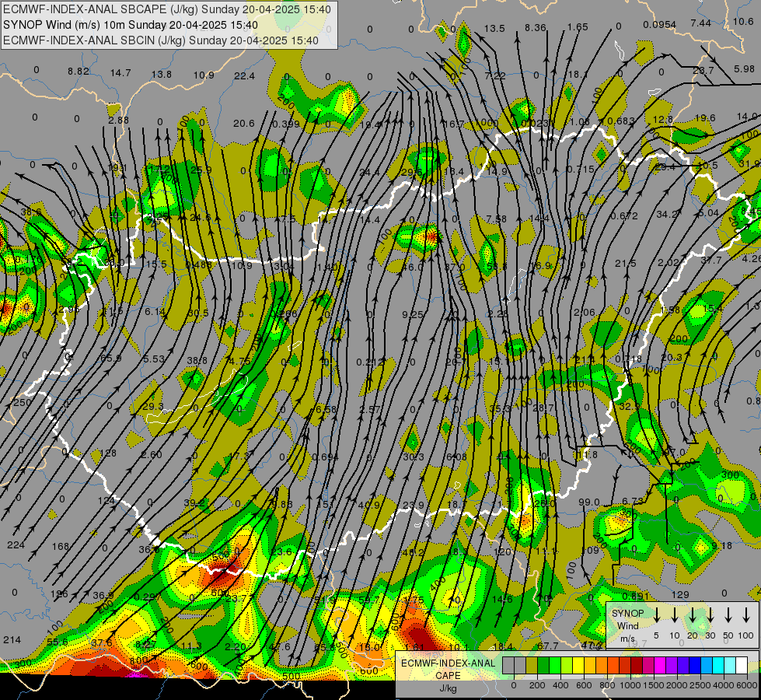Click the map value '7.44'
This screenshot has width=761, height=700.
click(701, 23)
